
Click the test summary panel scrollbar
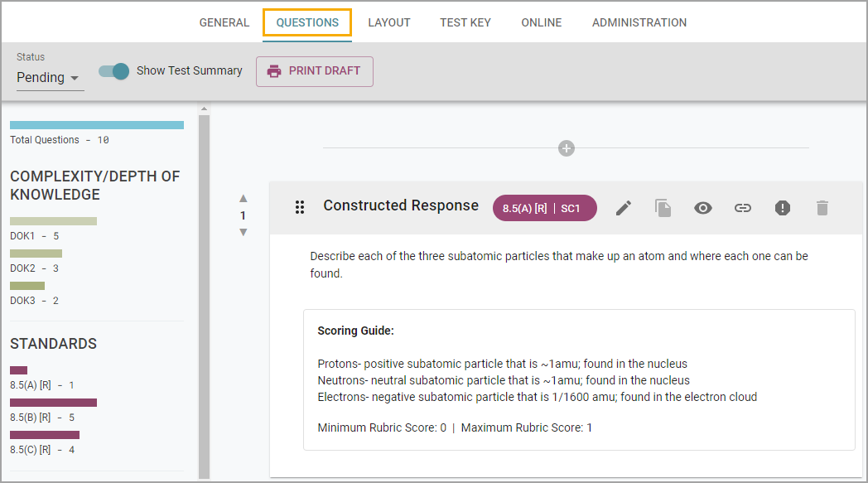[x=205, y=293]
